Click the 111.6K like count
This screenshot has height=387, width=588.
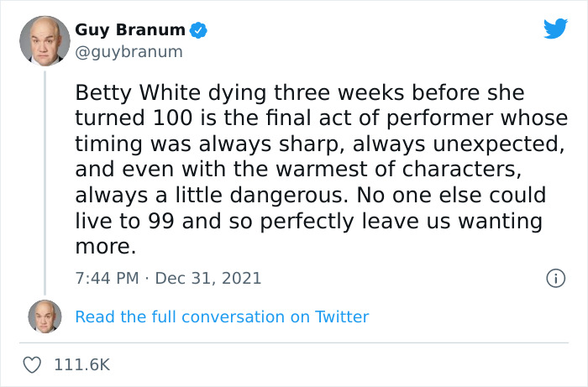pos(82,365)
